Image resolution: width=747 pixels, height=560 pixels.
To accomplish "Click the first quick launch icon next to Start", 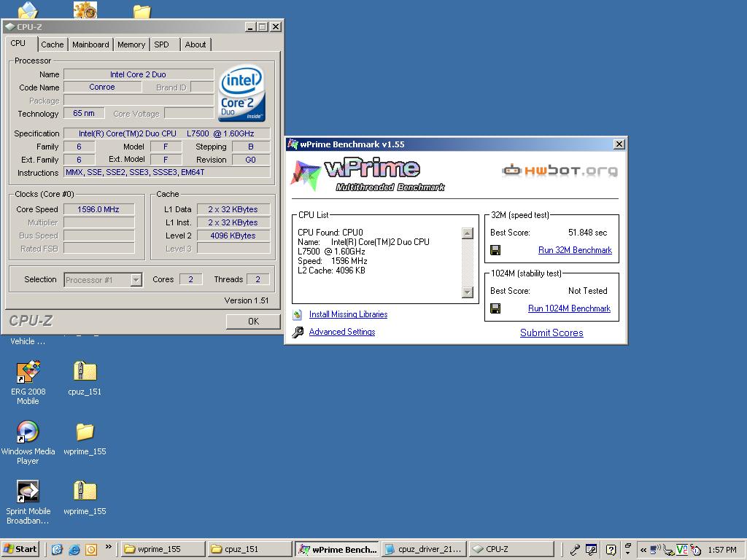I will pyautogui.click(x=57, y=550).
